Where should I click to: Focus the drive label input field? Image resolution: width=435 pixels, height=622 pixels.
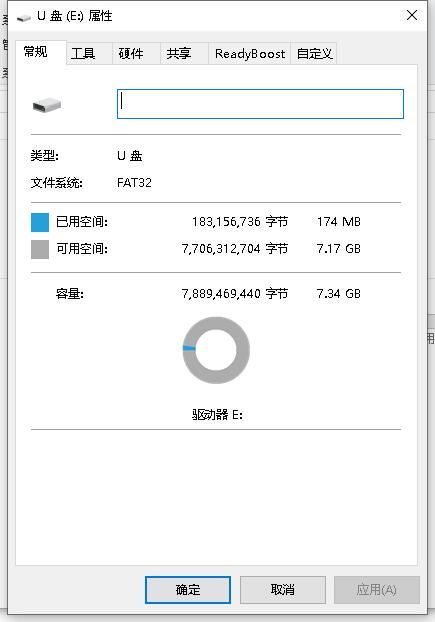(260, 104)
